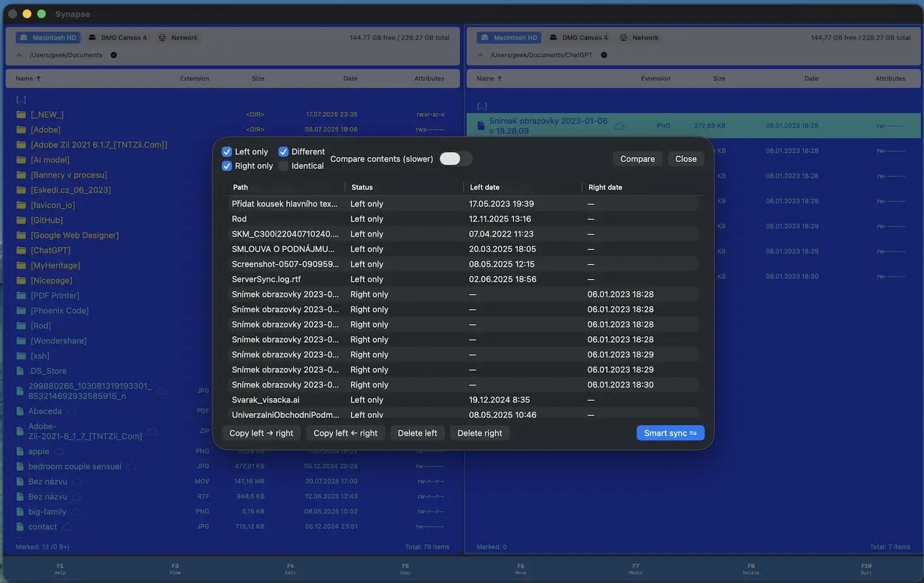Viewport: 924px width, 583px height.
Task: Enable the Identical checkbox
Action: [x=283, y=166]
